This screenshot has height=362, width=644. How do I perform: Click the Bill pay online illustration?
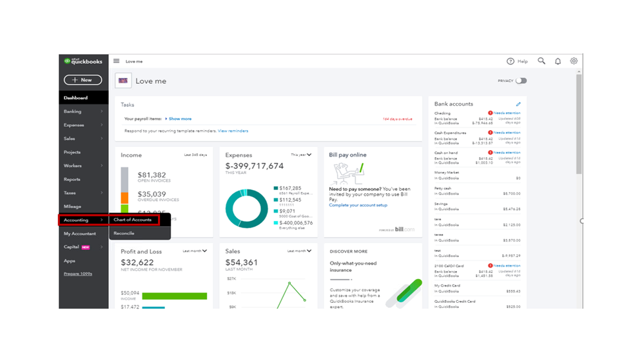click(349, 173)
